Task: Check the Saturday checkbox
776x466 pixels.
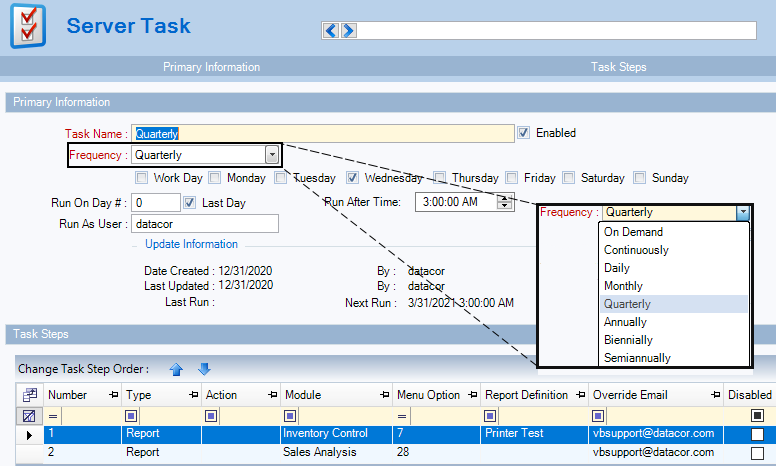Action: [x=569, y=177]
